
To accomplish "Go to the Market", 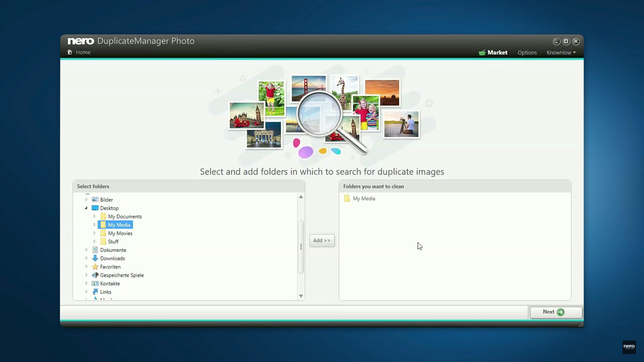I will (493, 53).
